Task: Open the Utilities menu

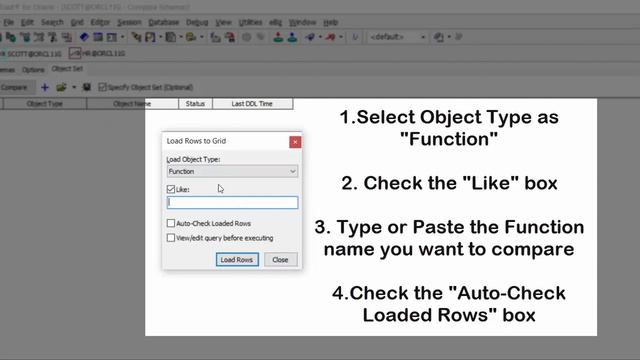Action: click(250, 22)
